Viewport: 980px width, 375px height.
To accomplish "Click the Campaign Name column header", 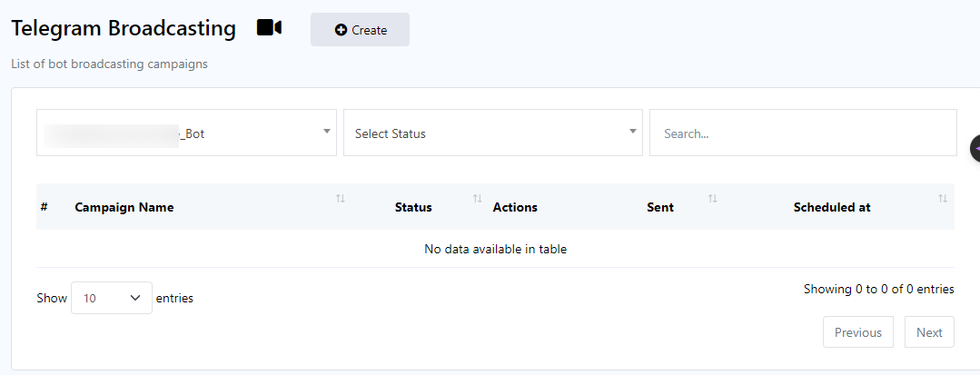I will point(124,207).
